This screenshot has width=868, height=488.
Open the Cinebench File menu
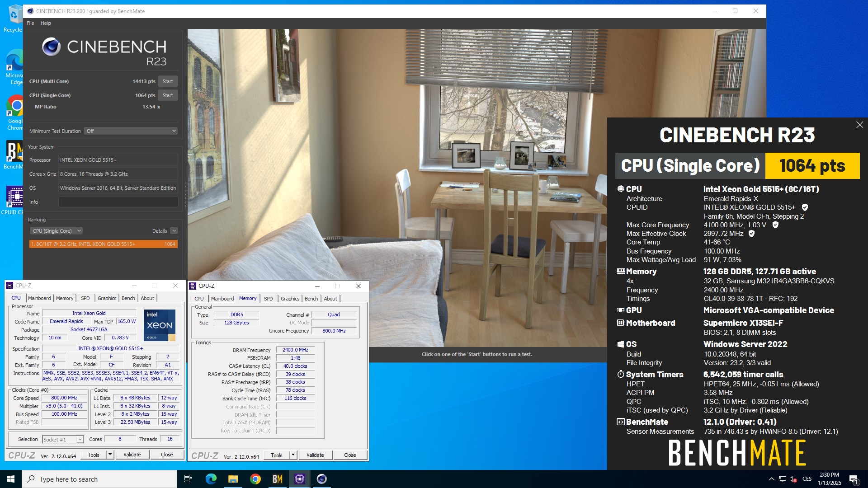coord(30,23)
